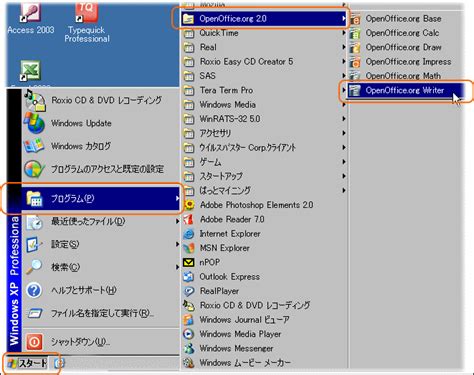Click the Adobe Reader 7.0 icon
Screen dimensions: 474x375
(x=189, y=219)
